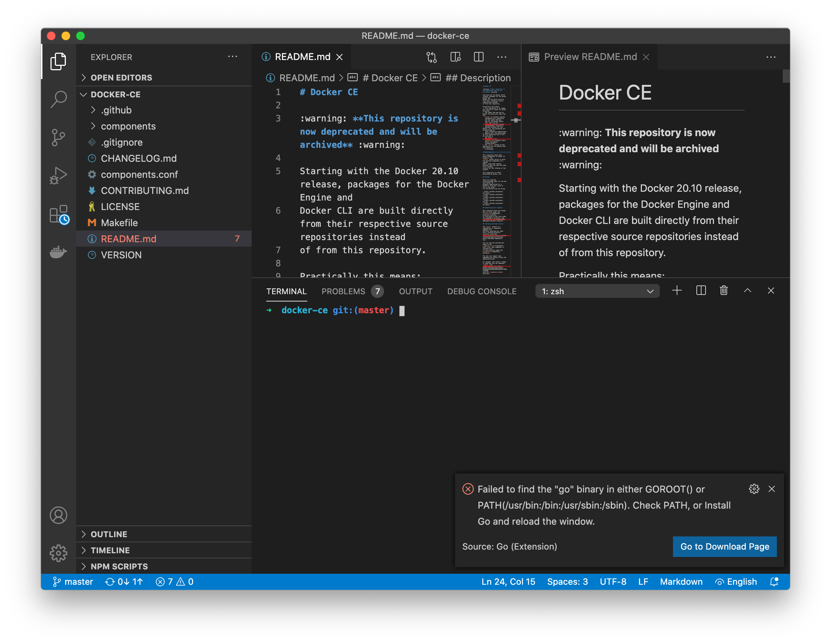831x644 pixels.
Task: Click UTF-8 encoding in status bar
Action: pos(613,581)
